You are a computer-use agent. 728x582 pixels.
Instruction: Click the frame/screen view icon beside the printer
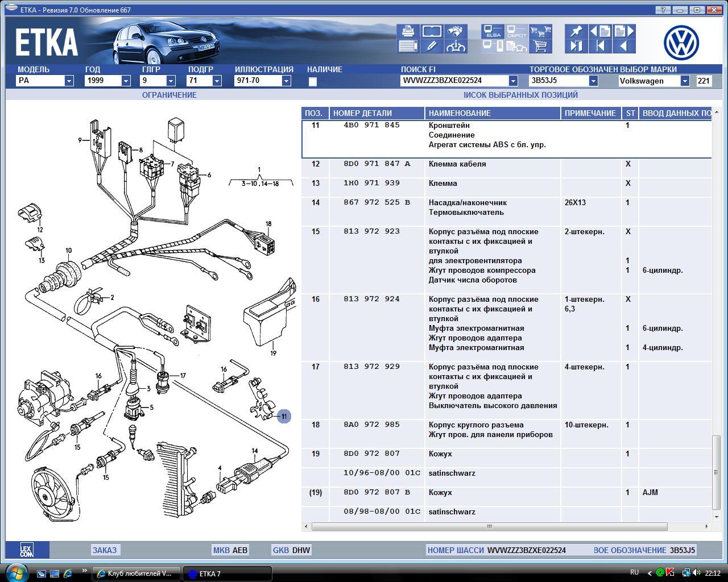(x=432, y=31)
